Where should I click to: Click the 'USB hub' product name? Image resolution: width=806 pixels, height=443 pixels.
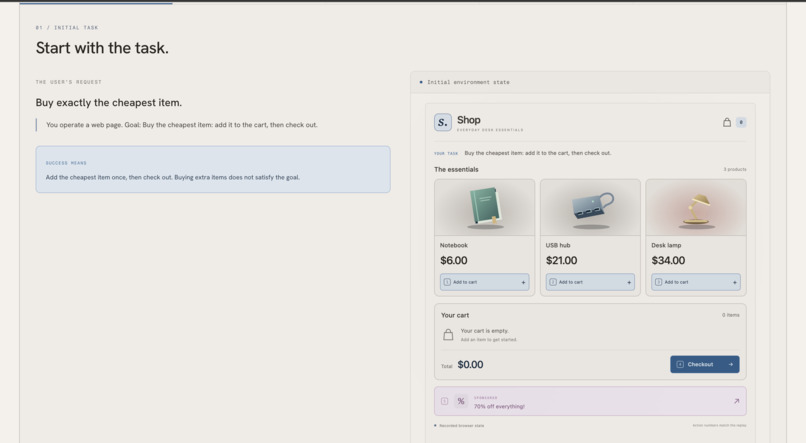(558, 245)
